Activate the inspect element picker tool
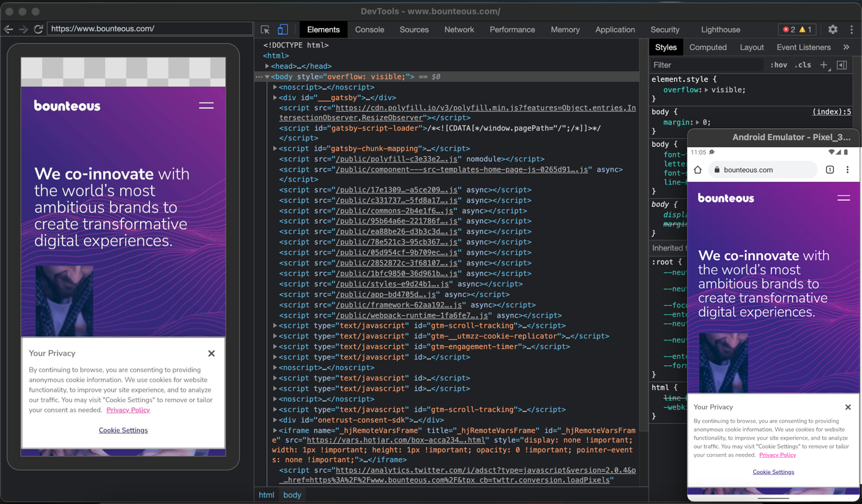This screenshot has width=862, height=504. (x=265, y=29)
